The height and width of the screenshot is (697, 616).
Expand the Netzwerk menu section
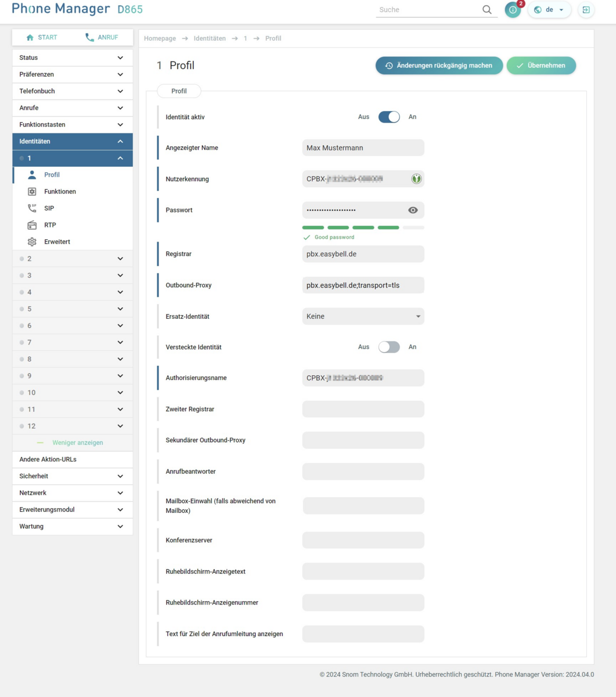pyautogui.click(x=72, y=493)
